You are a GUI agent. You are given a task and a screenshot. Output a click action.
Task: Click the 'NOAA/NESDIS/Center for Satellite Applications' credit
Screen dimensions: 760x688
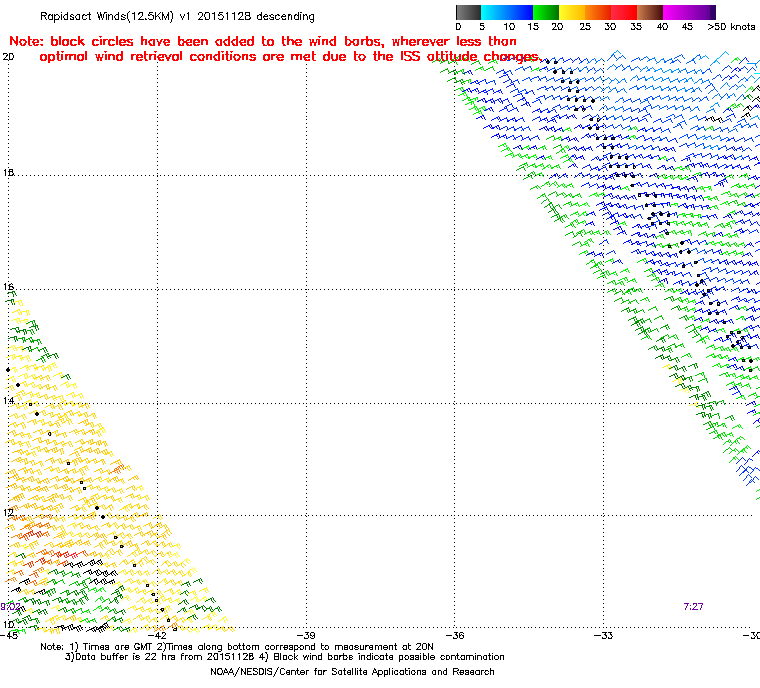[x=352, y=672]
